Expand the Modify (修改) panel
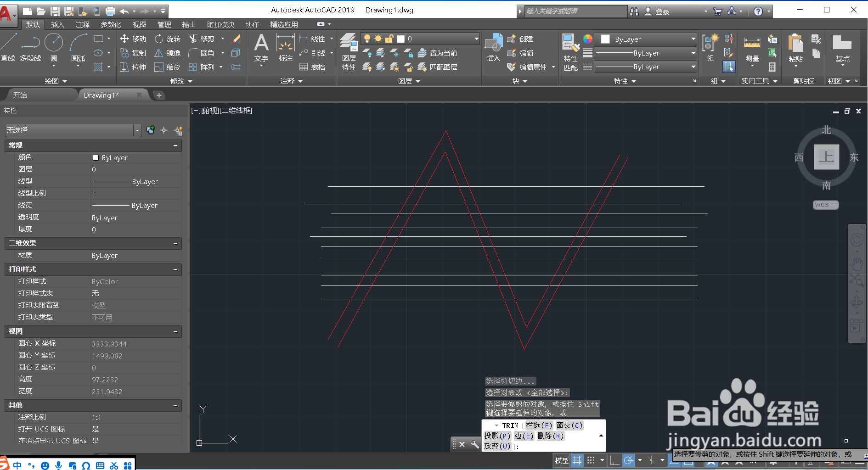The height and width of the screenshot is (470, 868). [x=181, y=81]
